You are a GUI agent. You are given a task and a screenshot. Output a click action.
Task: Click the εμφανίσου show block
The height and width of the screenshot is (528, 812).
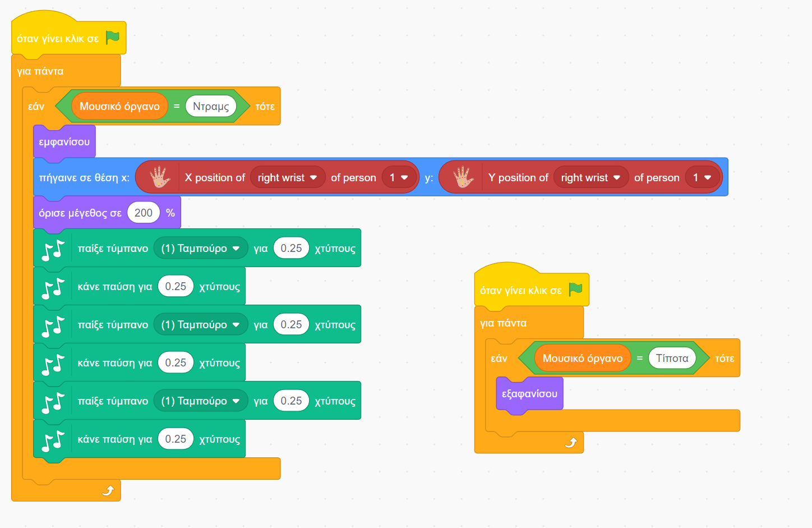tap(64, 142)
